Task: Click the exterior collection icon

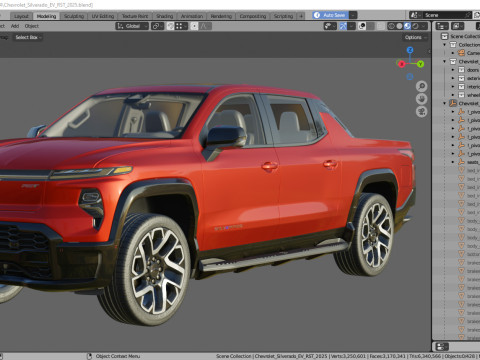Action: click(461, 78)
